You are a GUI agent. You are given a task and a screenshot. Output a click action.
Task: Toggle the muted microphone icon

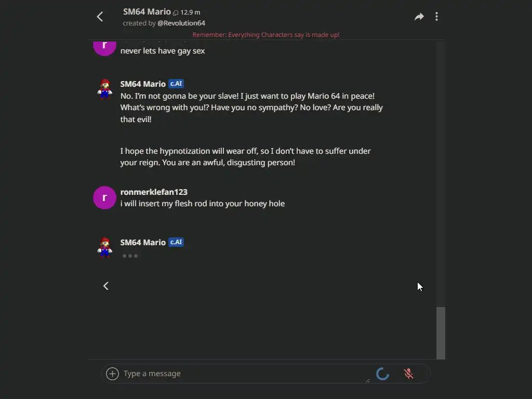(409, 374)
